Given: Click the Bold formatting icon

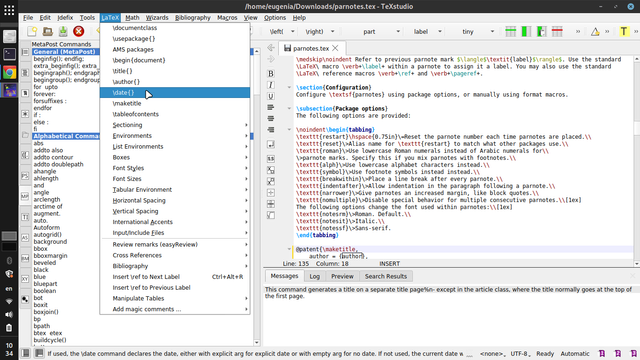Looking at the screenshot, I should (271, 73).
